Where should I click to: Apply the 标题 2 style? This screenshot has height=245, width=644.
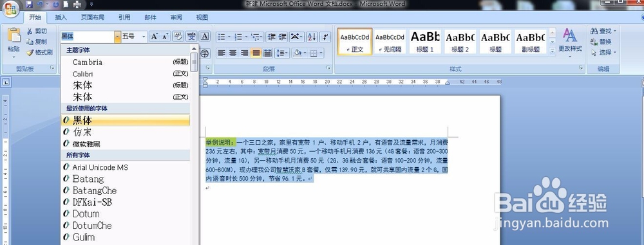tap(460, 41)
